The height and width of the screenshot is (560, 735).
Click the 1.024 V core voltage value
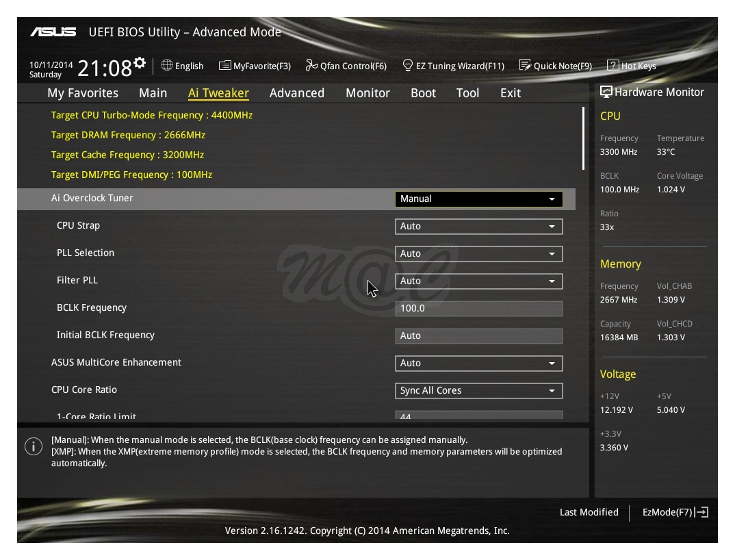click(x=671, y=190)
